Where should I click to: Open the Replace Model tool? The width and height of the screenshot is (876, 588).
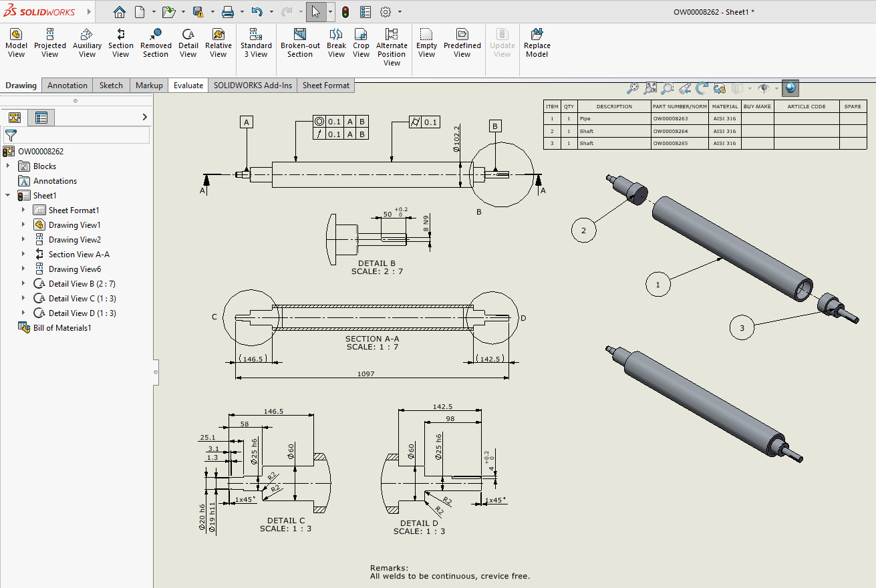coord(537,42)
